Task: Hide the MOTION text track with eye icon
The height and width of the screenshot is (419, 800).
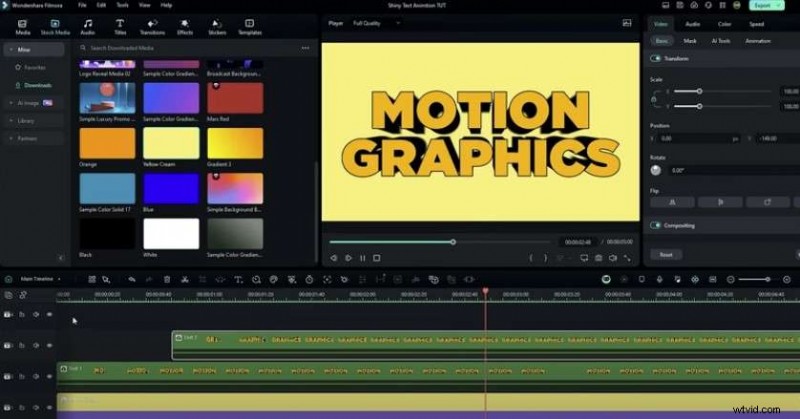Action: click(x=49, y=377)
